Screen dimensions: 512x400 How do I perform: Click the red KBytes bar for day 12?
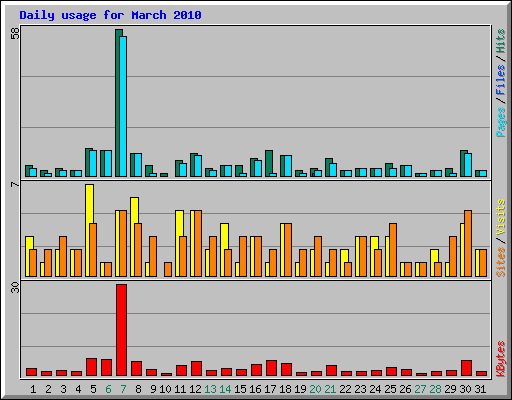[x=196, y=368]
